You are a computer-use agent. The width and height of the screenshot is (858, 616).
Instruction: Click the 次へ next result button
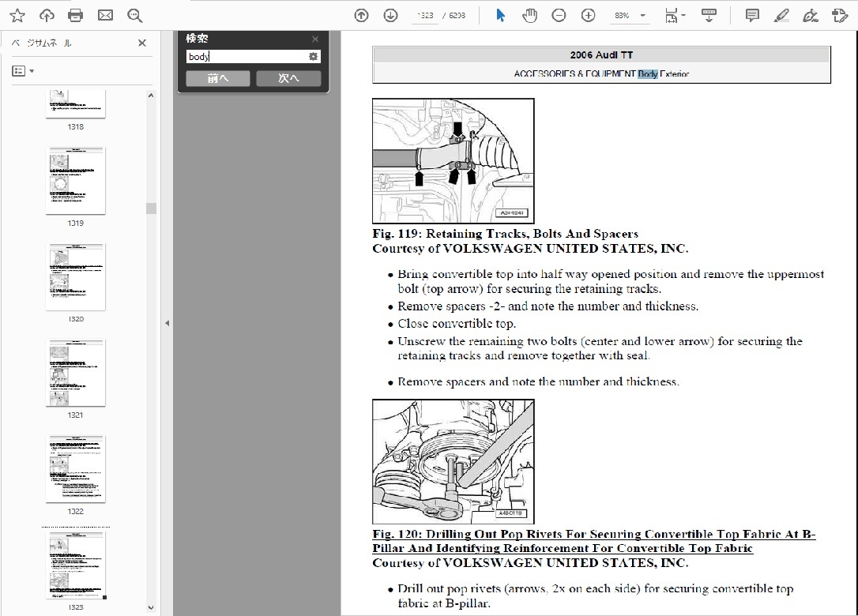(x=288, y=78)
